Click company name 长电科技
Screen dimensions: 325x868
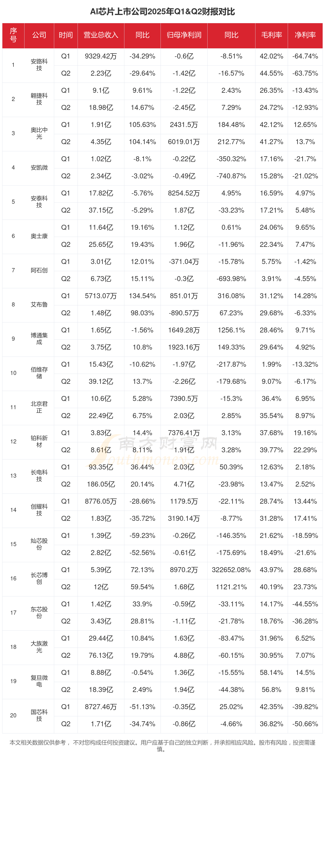click(x=39, y=476)
